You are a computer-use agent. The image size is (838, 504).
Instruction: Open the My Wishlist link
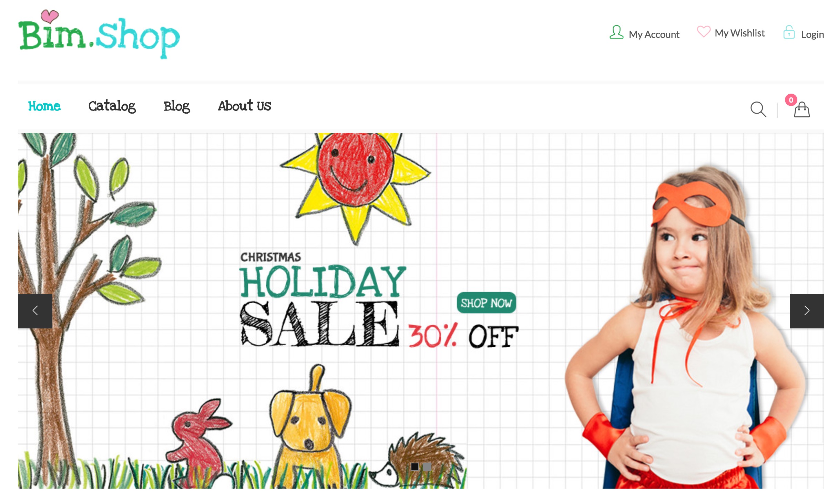[740, 33]
